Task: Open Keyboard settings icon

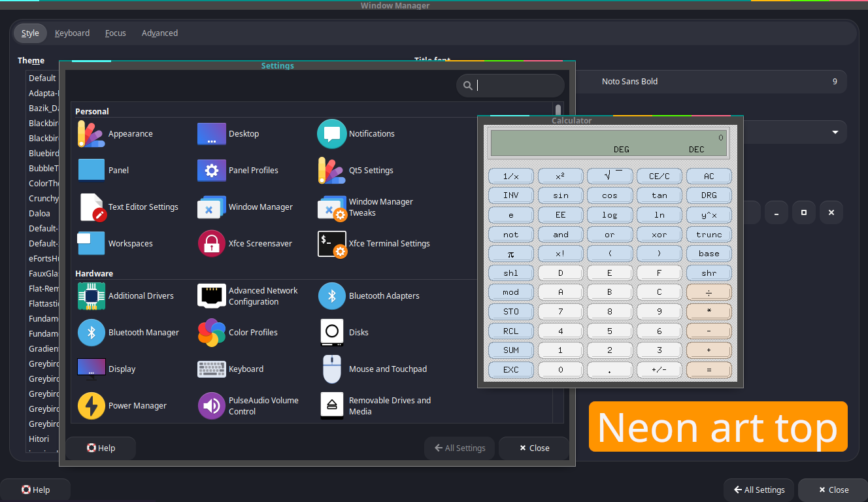Action: point(212,369)
